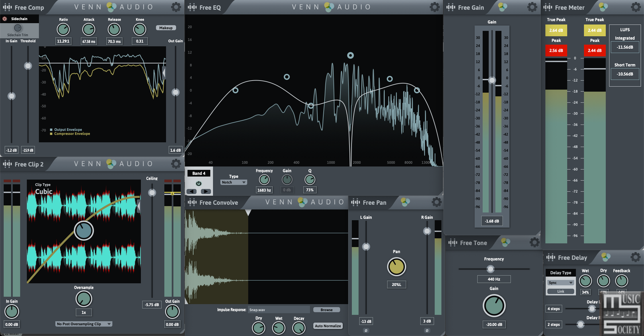This screenshot has width=644, height=336.
Task: Toggle Makeup gain in Free Comp
Action: click(166, 28)
